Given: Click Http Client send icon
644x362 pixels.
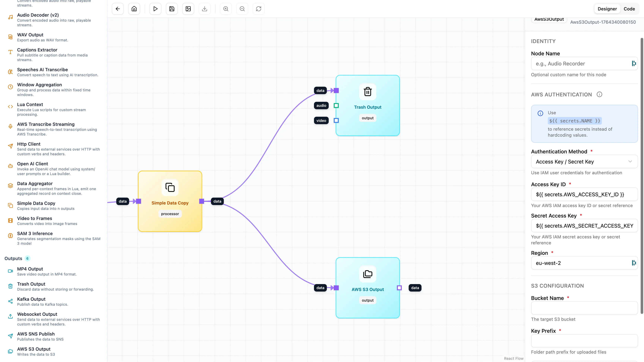Looking at the screenshot, I should pos(10,146).
